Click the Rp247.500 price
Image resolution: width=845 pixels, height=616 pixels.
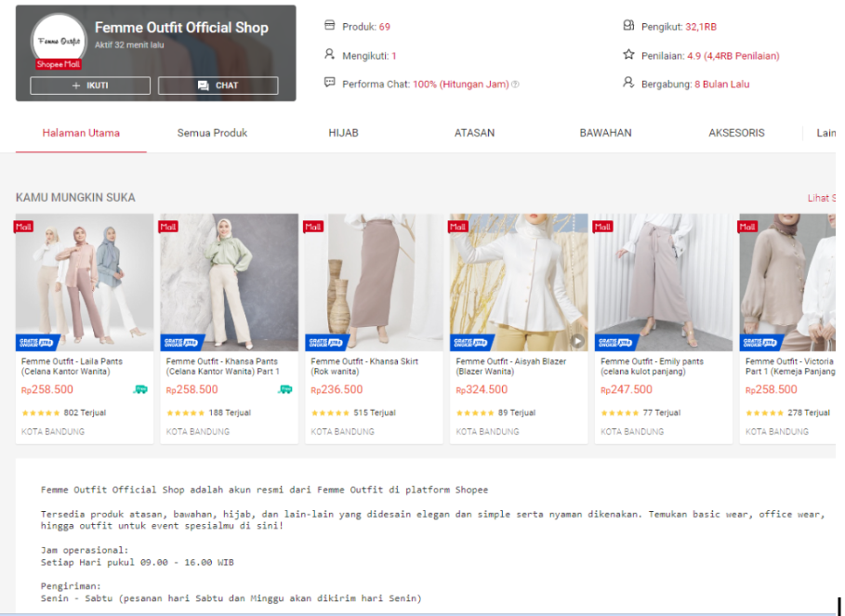627,389
